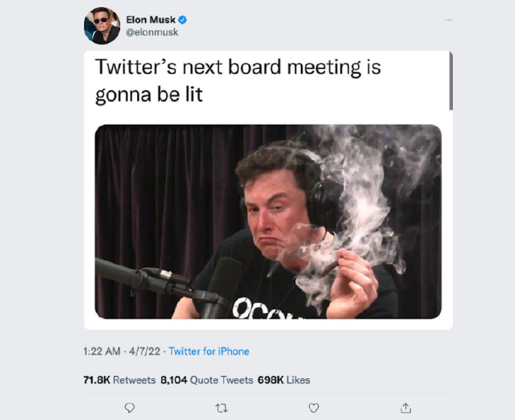
Task: Click the Elon Musk display name
Action: click(150, 20)
